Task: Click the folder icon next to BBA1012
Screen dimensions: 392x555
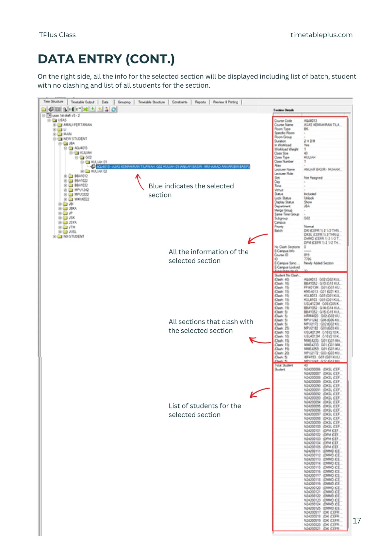Action: (71, 176)
